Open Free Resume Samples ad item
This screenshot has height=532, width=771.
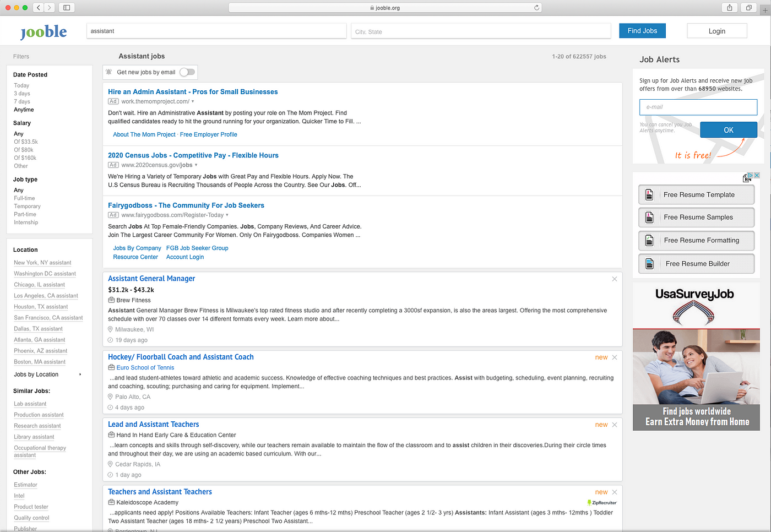(x=696, y=218)
